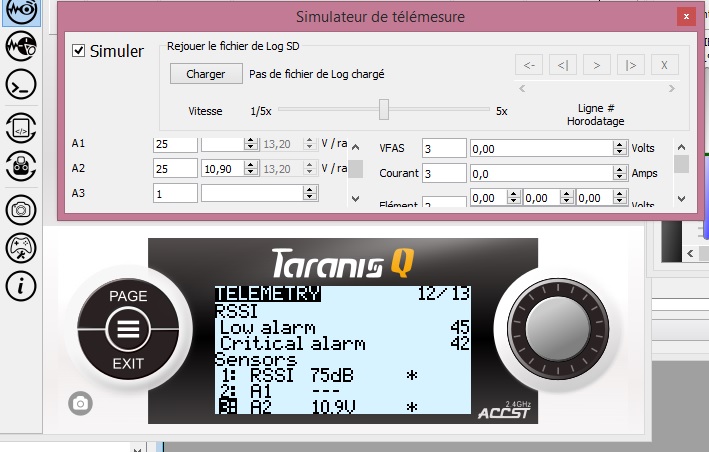Screen dimensions: 709x452
Task: Click the Courant id field containing 3
Action: [x=444, y=173]
